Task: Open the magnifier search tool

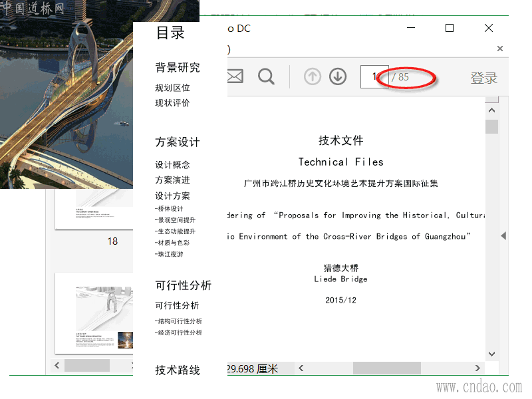Action: click(266, 76)
